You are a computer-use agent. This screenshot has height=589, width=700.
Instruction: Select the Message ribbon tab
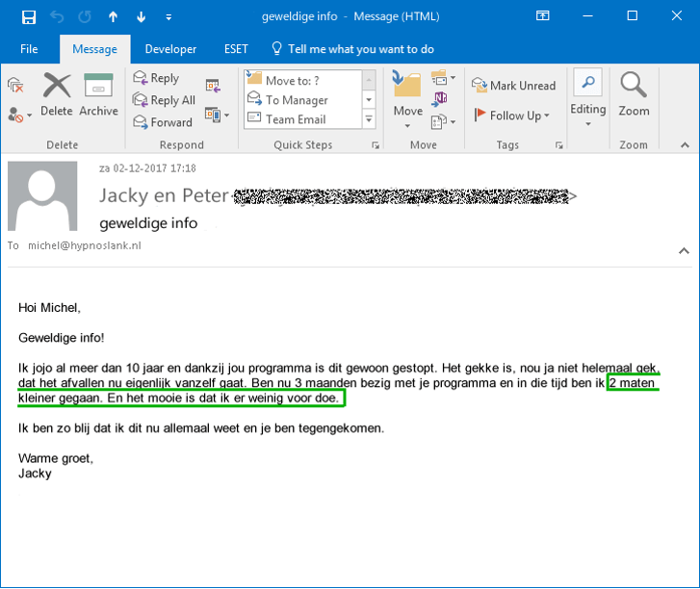(x=94, y=49)
